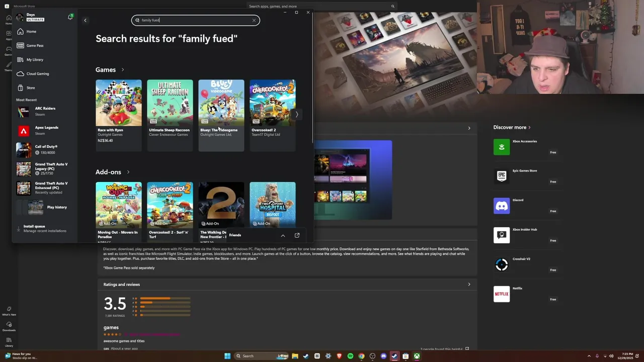Open Epic Games Store app icon
Viewport: 644px width, 362px height.
click(x=502, y=176)
